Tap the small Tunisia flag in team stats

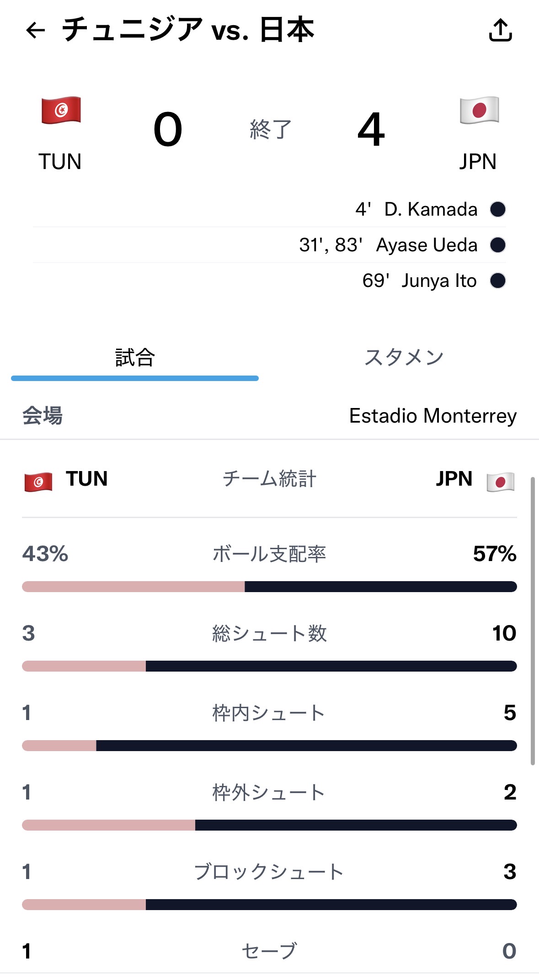pyautogui.click(x=38, y=482)
